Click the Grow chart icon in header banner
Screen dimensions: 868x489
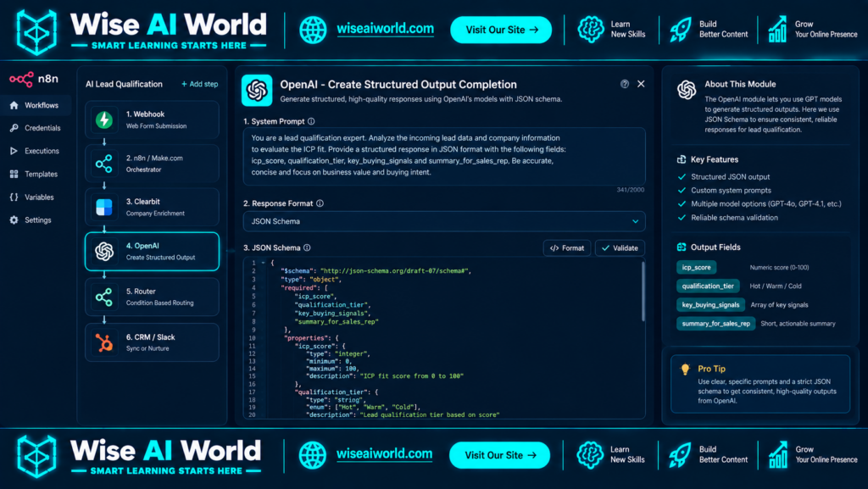coord(777,30)
